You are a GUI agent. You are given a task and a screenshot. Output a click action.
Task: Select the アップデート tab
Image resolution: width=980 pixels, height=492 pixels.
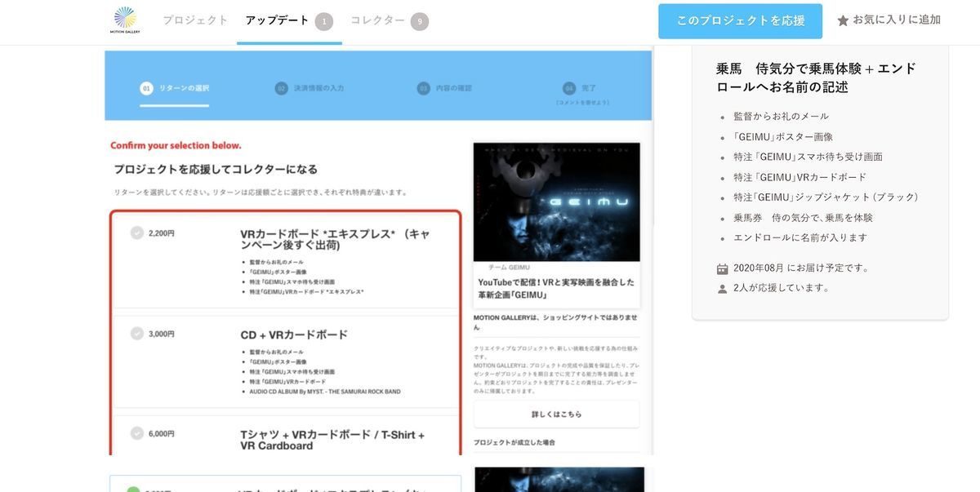tap(278, 20)
